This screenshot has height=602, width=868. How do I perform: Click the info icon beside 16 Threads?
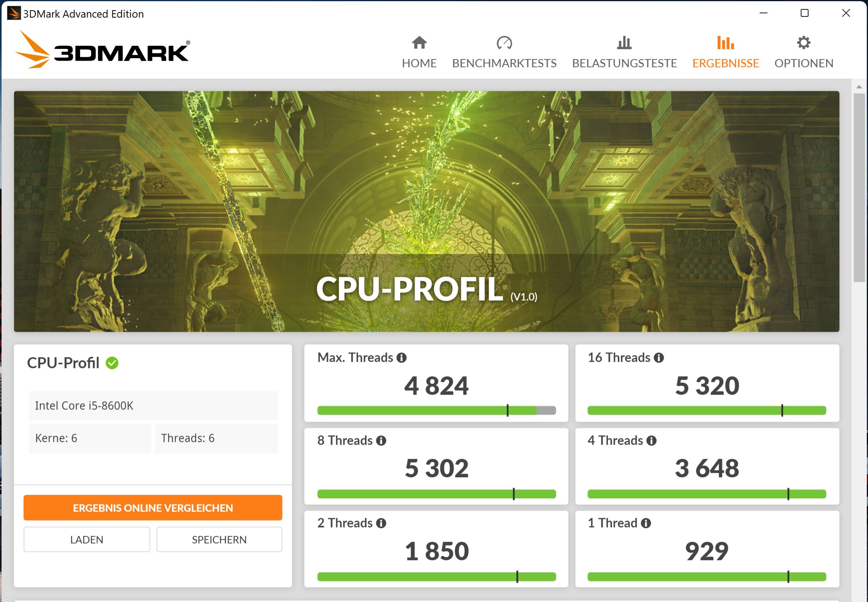[659, 358]
